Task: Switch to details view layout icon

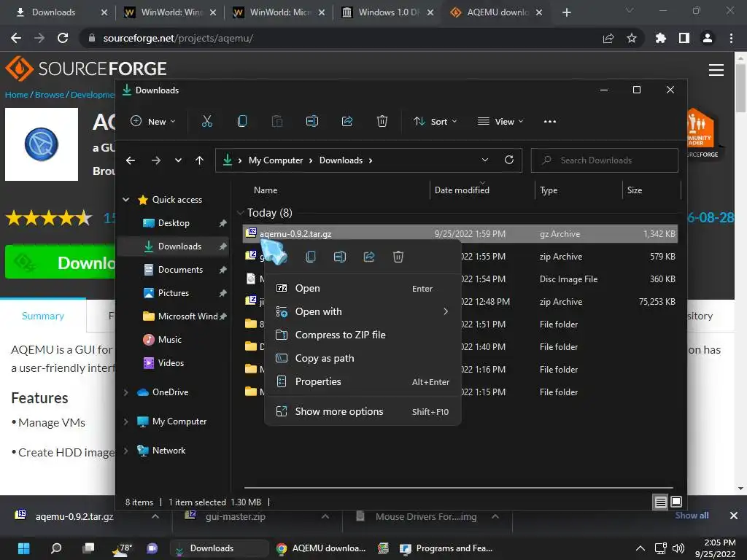Action: point(660,502)
